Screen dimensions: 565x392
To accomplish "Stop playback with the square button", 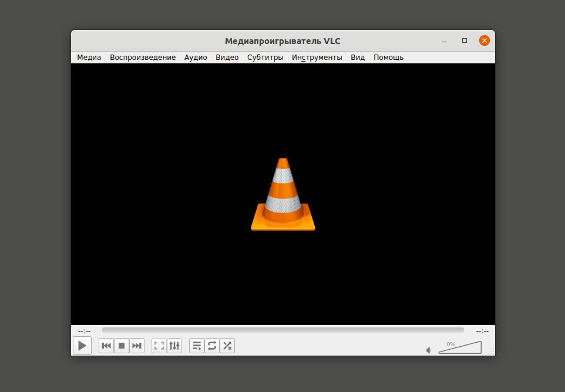I will (122, 346).
